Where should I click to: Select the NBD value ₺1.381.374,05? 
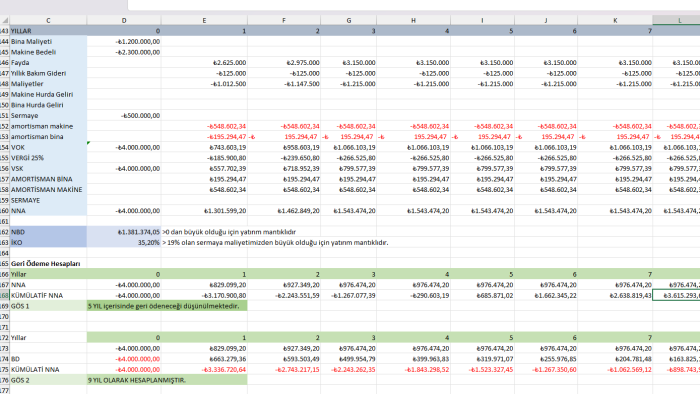(124, 232)
